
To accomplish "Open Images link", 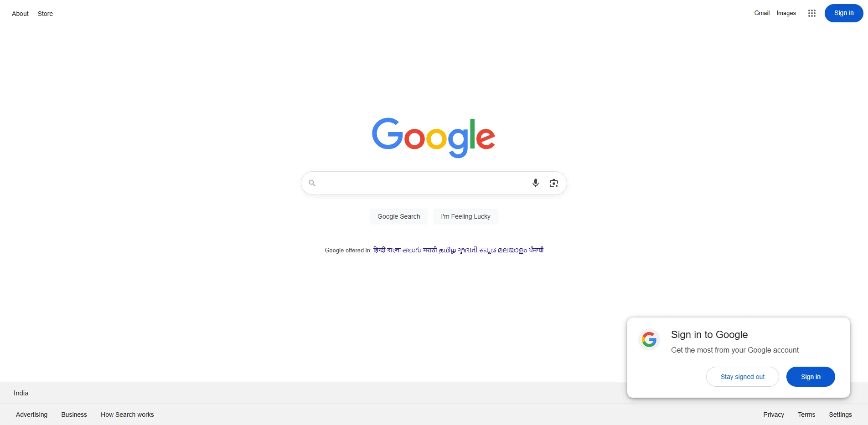I will point(786,13).
